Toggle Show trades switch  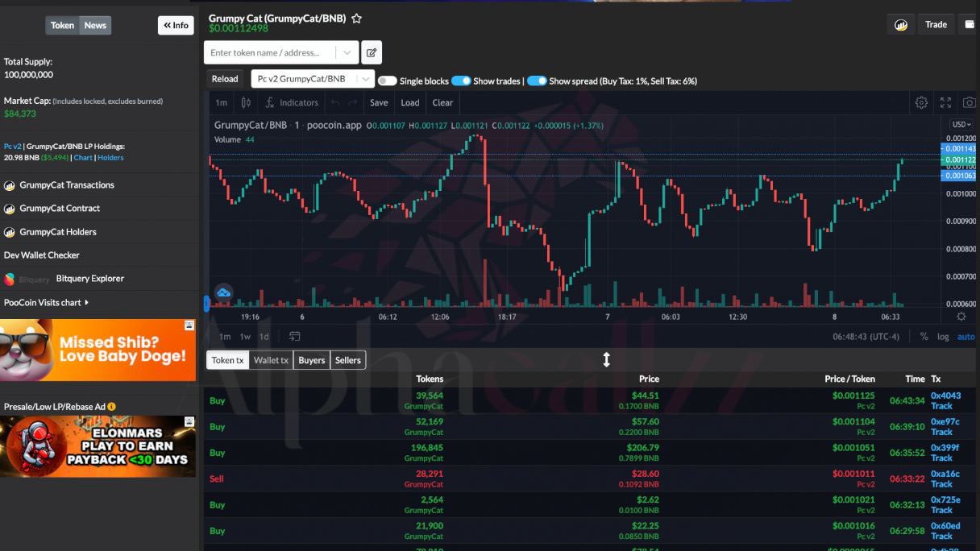tap(461, 81)
